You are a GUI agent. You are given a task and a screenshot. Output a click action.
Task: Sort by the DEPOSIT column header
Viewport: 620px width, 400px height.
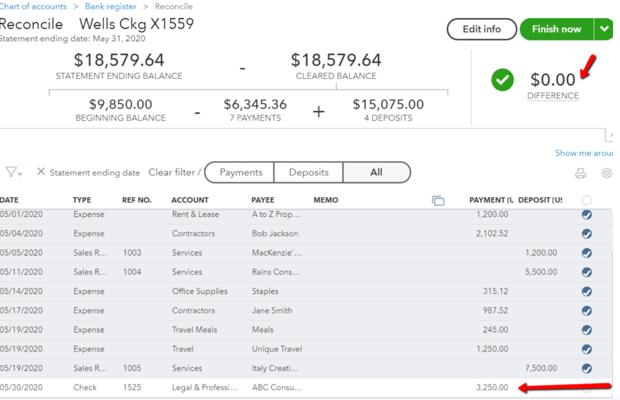point(540,200)
